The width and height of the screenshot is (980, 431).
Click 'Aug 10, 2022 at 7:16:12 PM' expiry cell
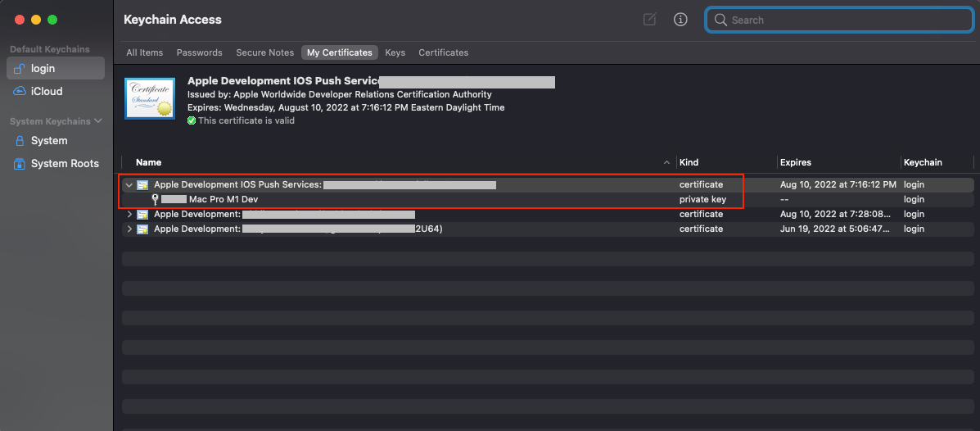(x=838, y=185)
